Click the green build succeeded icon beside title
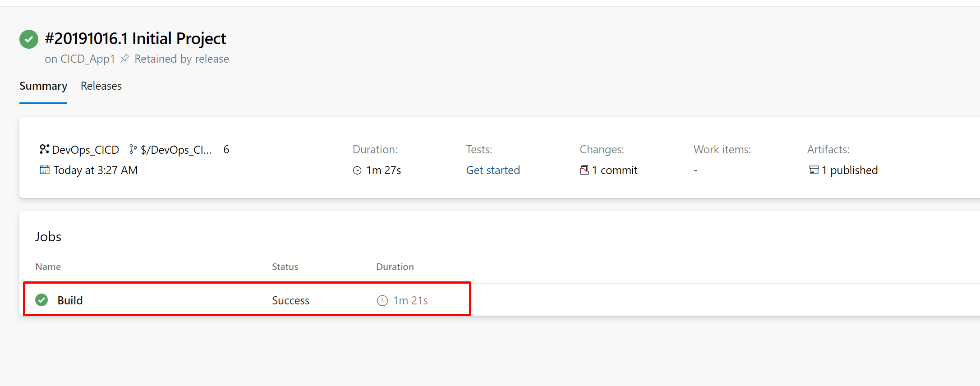 click(29, 39)
